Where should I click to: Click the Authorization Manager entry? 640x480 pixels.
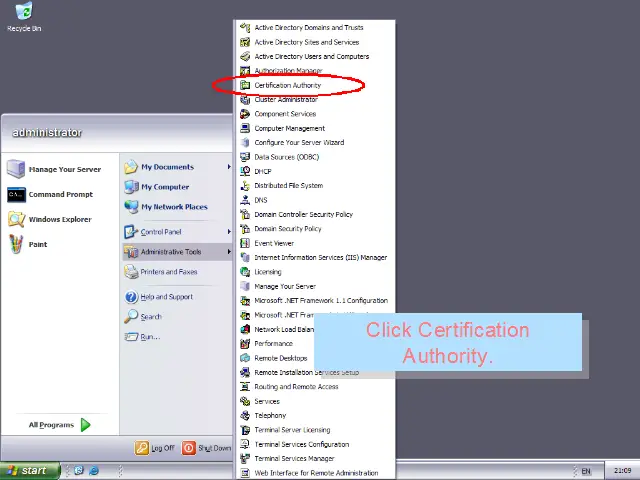(315, 71)
